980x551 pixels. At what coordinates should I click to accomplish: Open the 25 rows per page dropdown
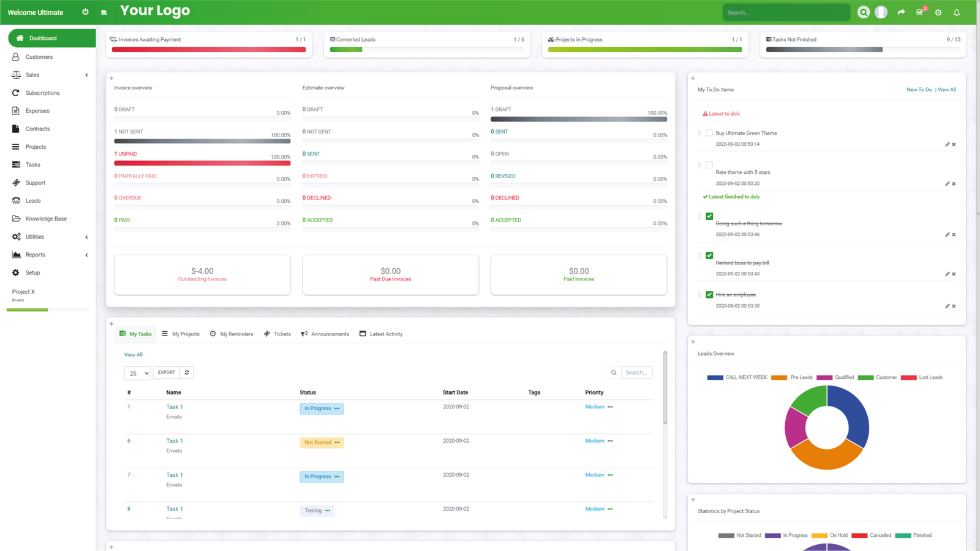tap(137, 373)
